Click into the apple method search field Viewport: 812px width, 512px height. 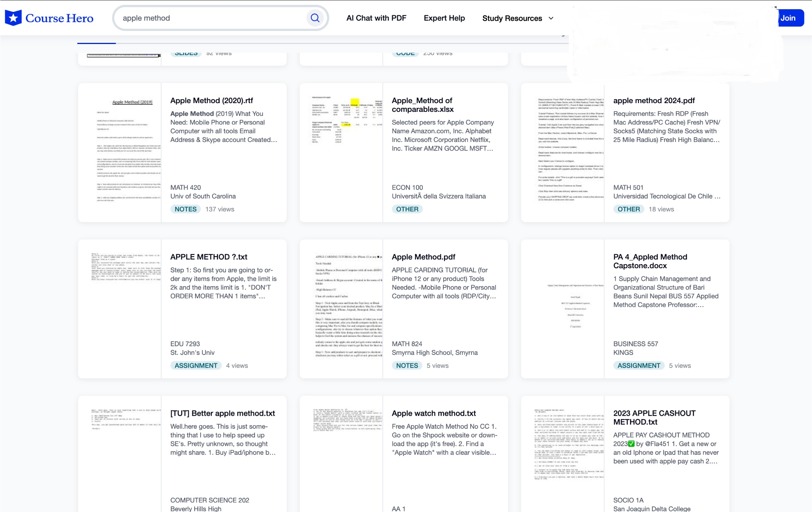210,18
